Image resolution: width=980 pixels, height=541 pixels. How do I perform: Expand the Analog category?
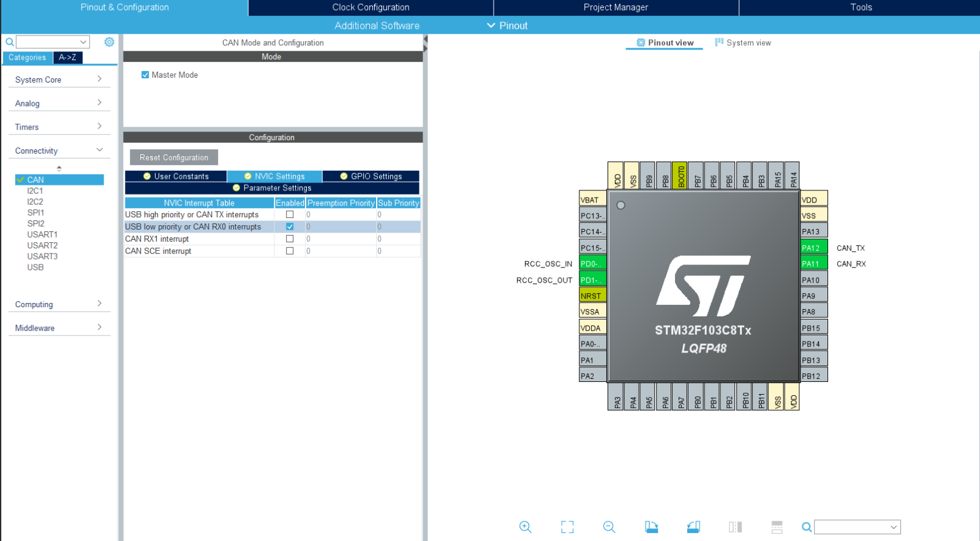click(x=59, y=103)
